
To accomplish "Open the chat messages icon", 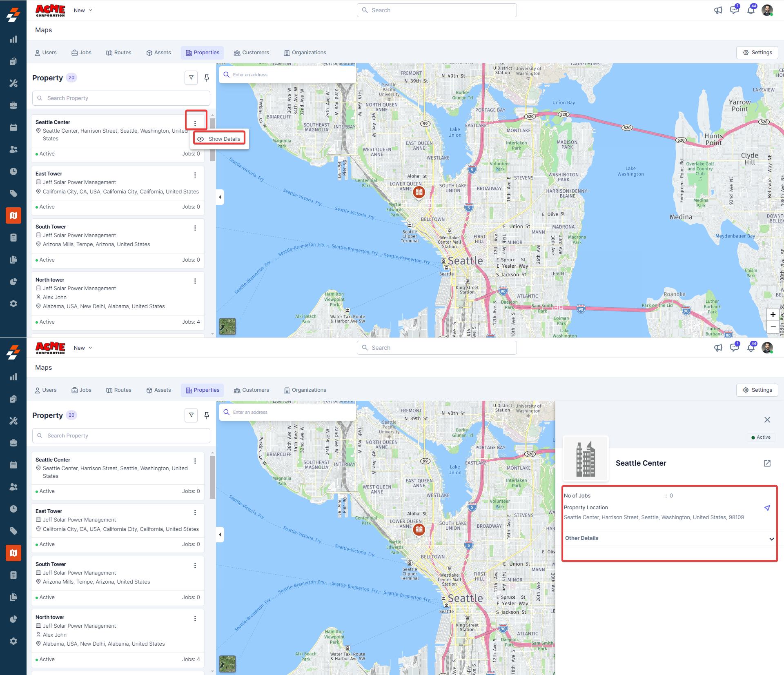I will click(734, 10).
